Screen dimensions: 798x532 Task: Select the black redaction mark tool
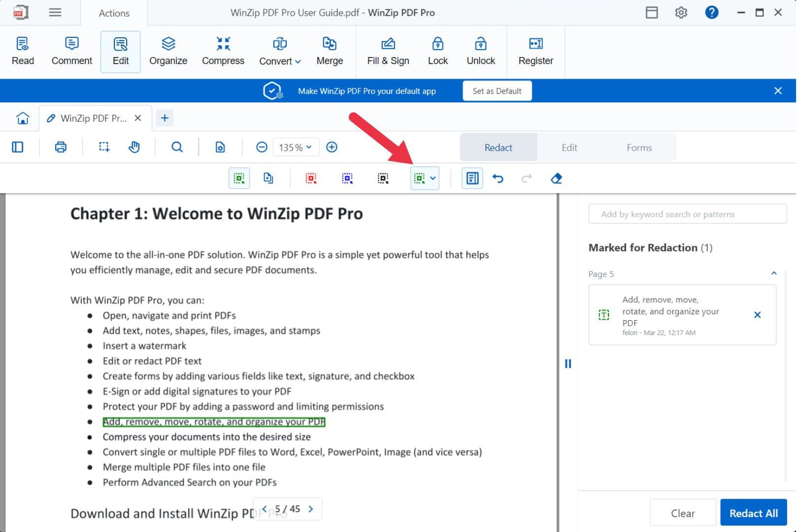pyautogui.click(x=383, y=178)
